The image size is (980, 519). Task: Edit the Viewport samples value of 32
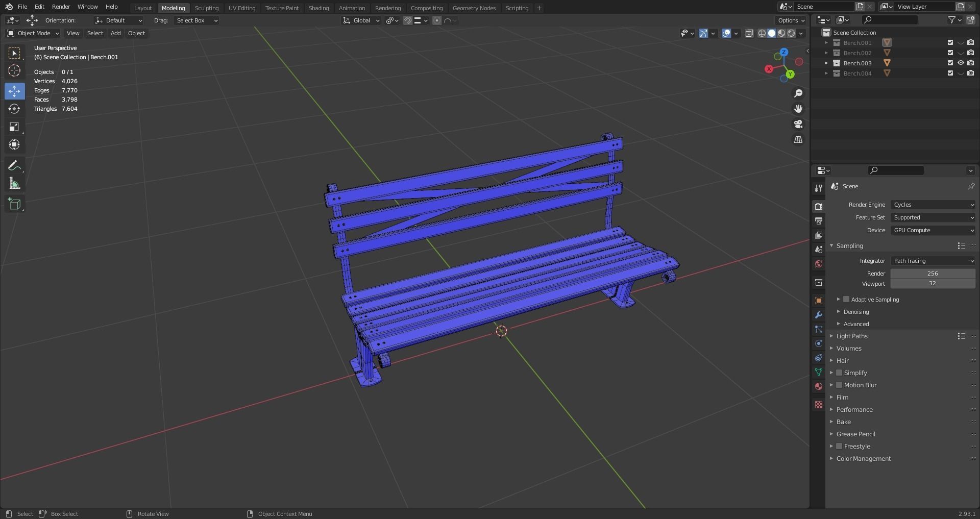933,283
